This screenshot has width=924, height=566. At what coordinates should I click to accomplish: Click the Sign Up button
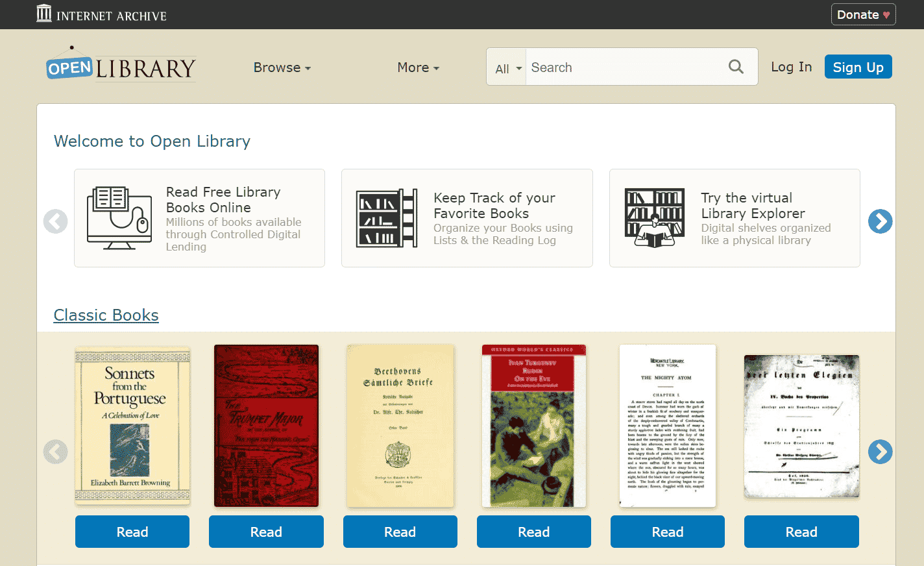pyautogui.click(x=858, y=67)
